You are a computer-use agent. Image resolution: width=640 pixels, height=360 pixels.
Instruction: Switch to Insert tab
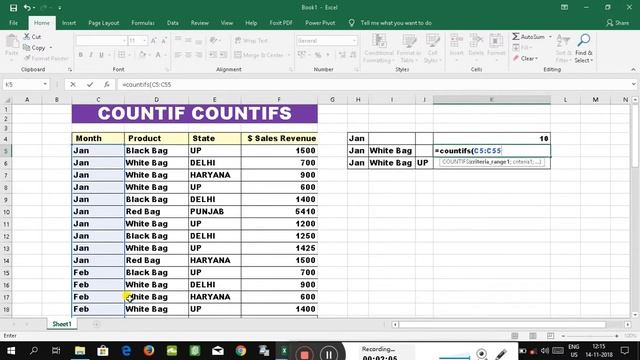pyautogui.click(x=69, y=23)
